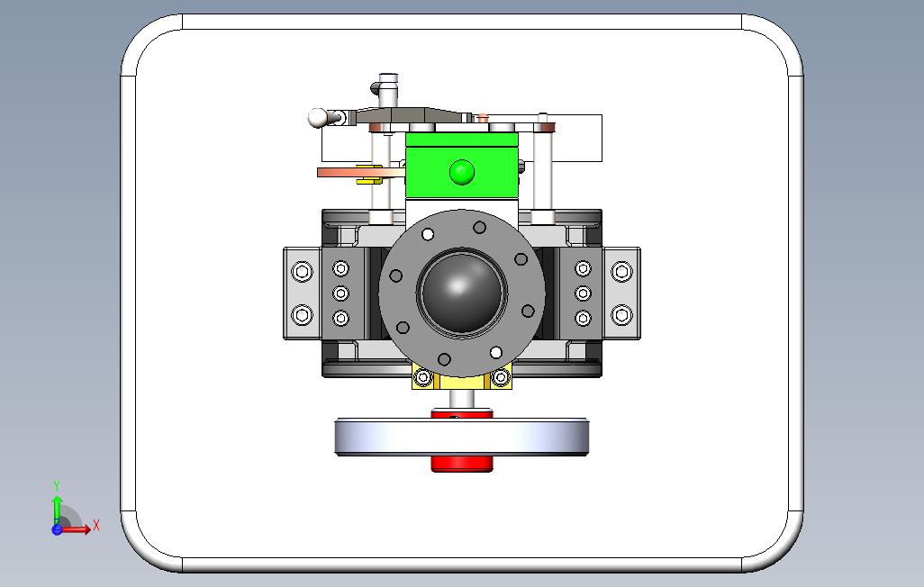Viewport: 924px width, 587px height.
Task: Pick the upper hex bolt on right outer bracket
Action: (x=621, y=272)
